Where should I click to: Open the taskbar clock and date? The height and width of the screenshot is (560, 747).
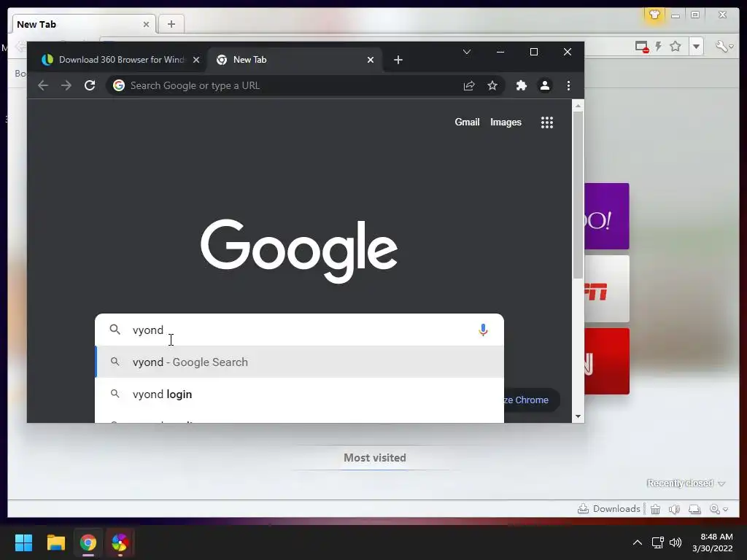coord(713,542)
